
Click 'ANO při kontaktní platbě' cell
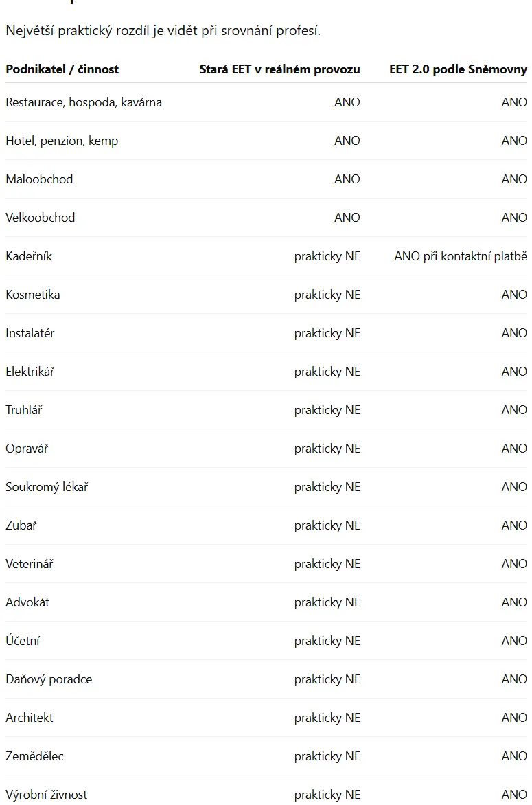[x=461, y=256]
